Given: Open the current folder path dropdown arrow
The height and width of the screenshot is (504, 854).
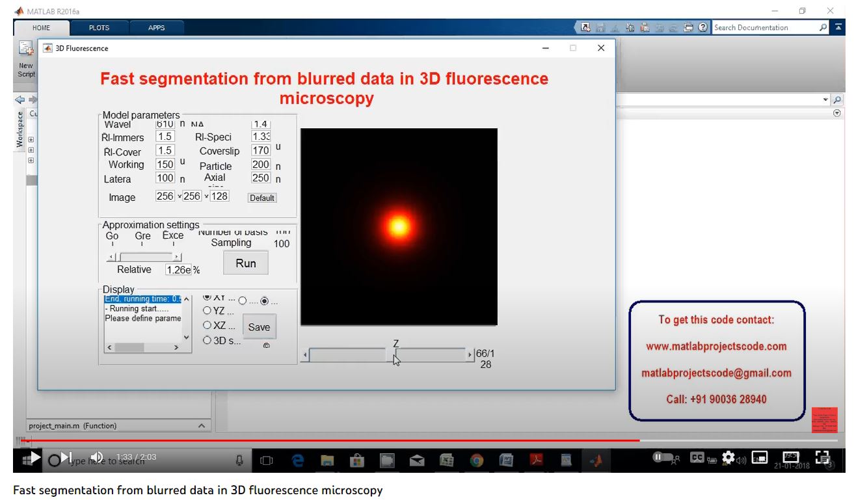Looking at the screenshot, I should pos(825,100).
